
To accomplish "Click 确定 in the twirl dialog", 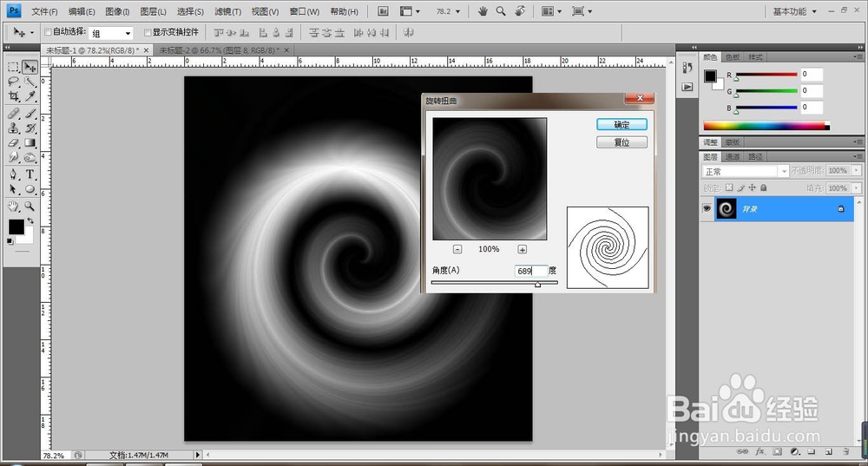I will point(621,124).
